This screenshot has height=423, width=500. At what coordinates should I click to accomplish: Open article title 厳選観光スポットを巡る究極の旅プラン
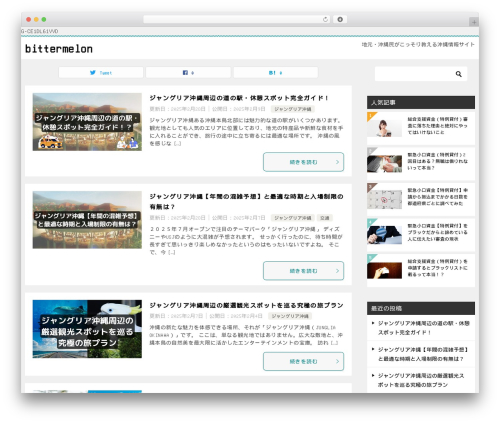pos(246,305)
